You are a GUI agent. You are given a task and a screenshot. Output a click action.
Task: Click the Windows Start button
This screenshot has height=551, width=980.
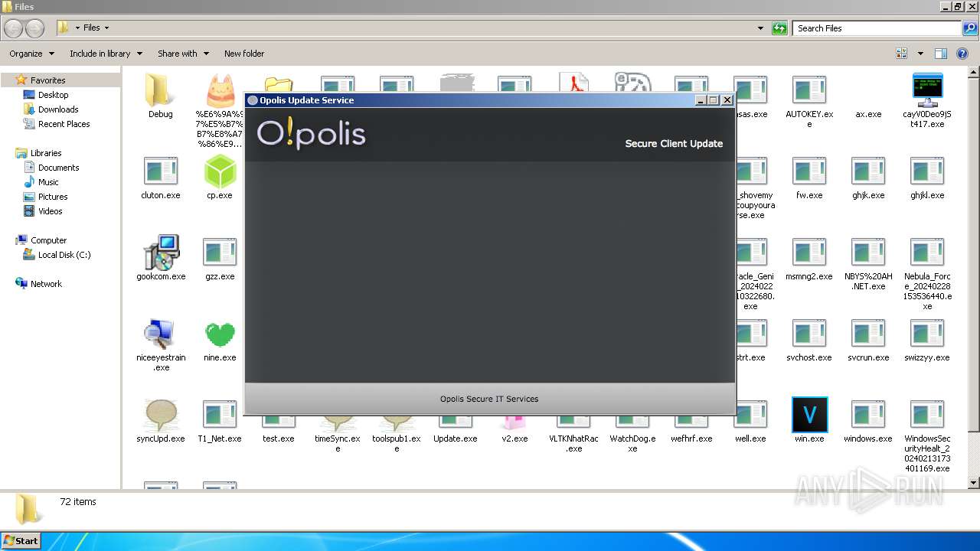coord(21,540)
